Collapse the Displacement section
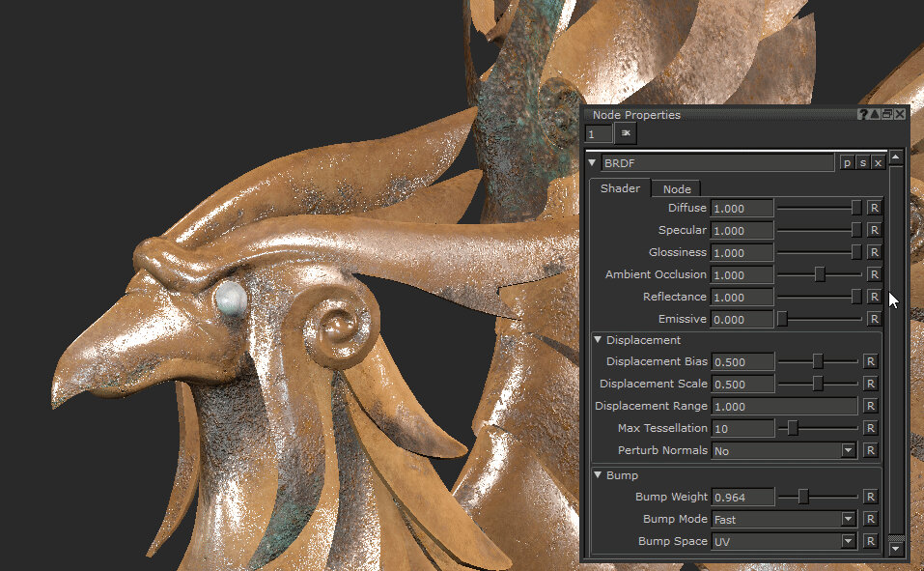 (598, 340)
